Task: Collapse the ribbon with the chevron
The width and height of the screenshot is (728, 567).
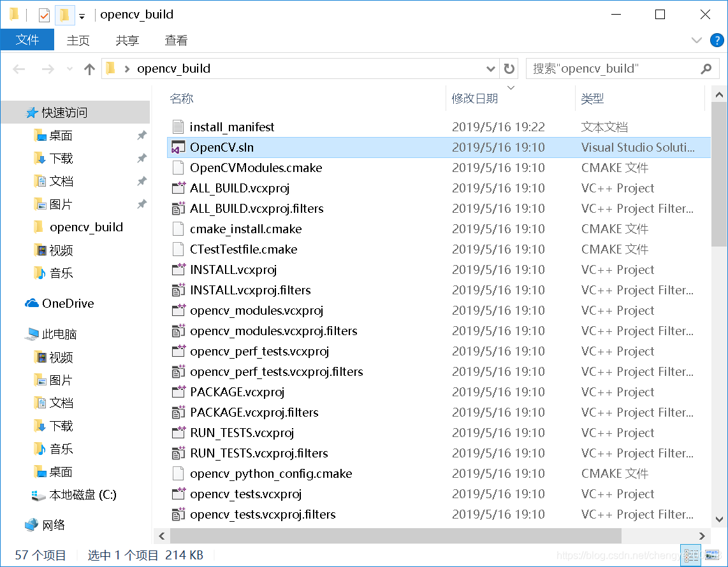Action: (x=696, y=40)
